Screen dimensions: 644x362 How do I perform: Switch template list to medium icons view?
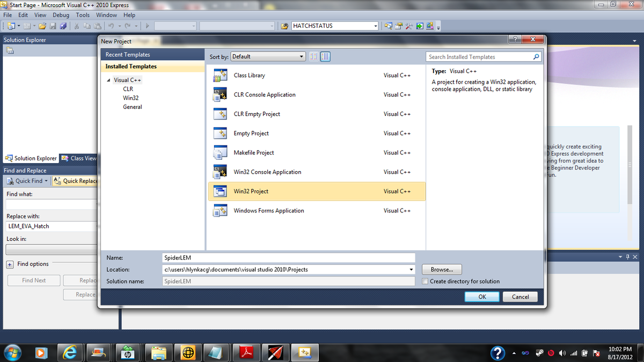[325, 56]
